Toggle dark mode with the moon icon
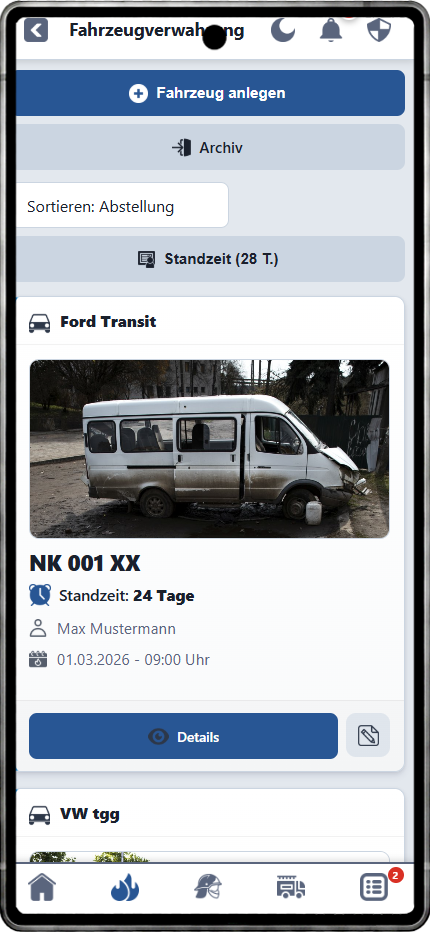Image resolution: width=430 pixels, height=932 pixels. click(283, 30)
